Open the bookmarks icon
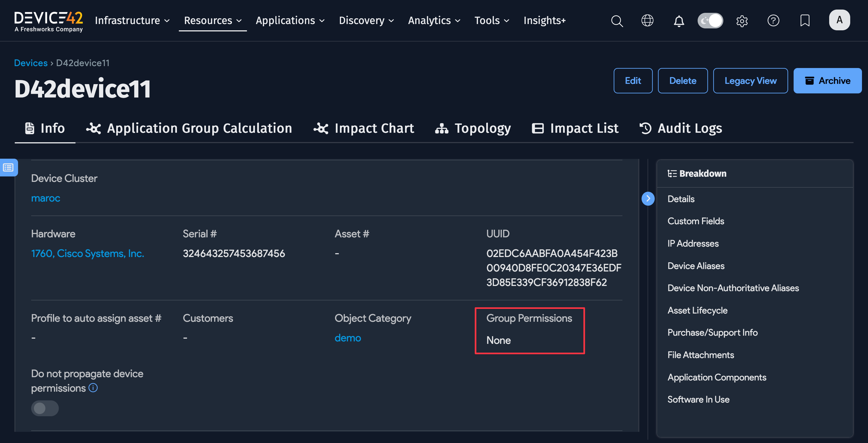The image size is (868, 443). (805, 21)
